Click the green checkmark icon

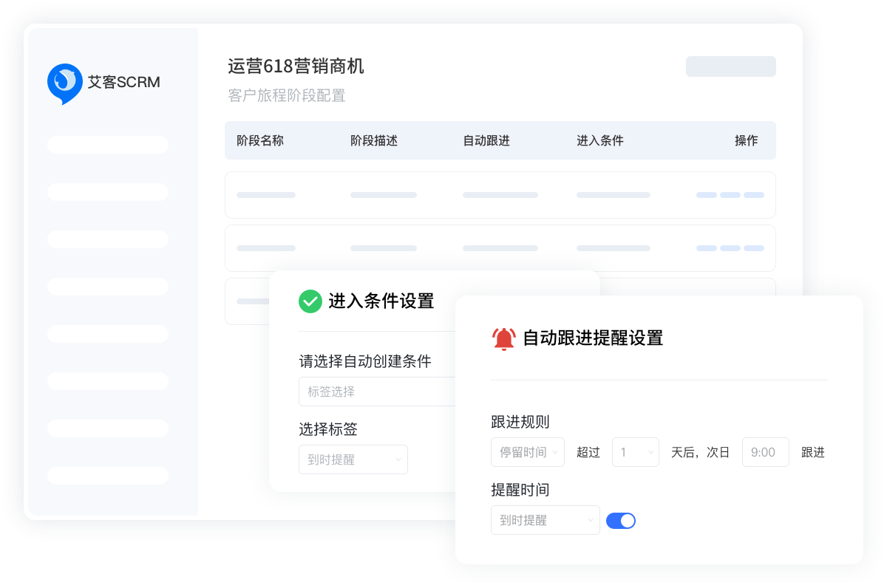point(310,301)
